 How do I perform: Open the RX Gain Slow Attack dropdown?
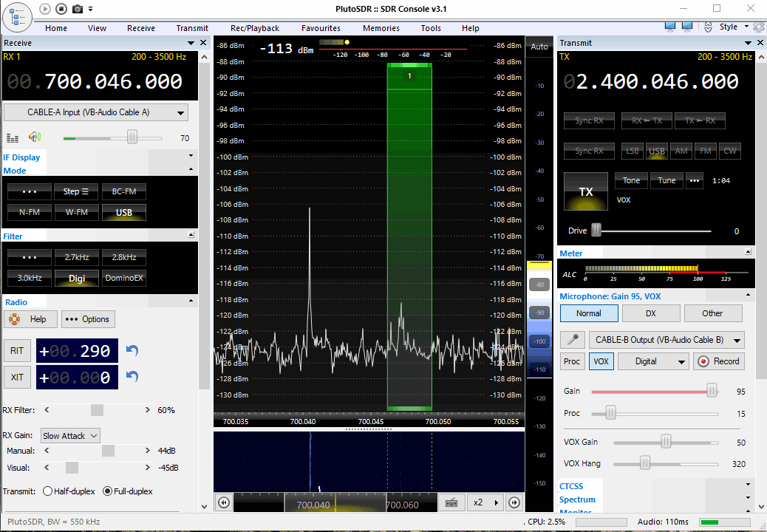pos(70,436)
